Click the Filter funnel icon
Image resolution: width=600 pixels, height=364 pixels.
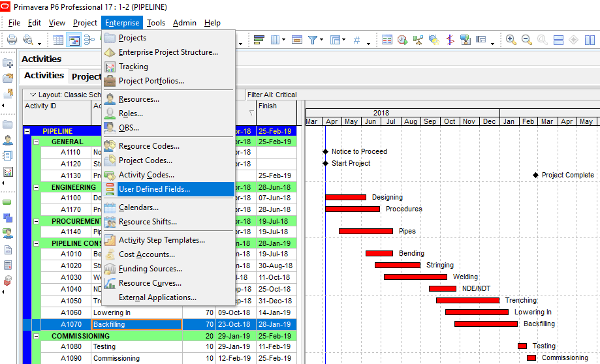(x=313, y=40)
